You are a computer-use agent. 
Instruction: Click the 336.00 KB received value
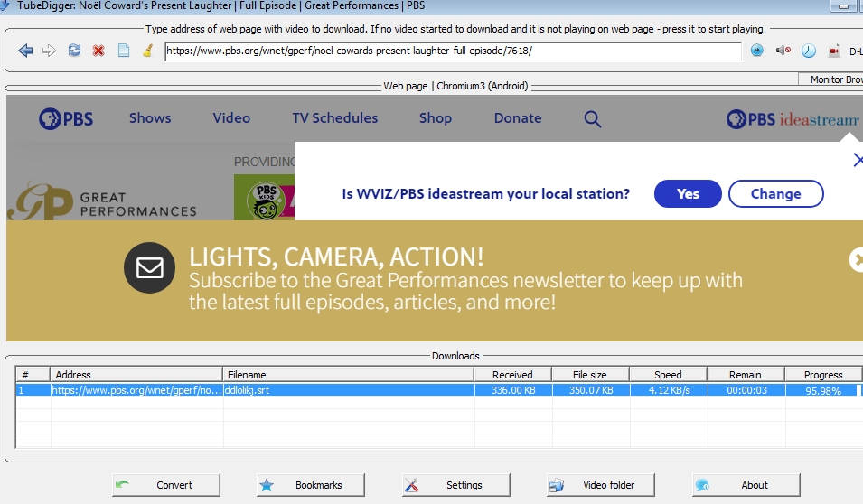[x=513, y=390]
